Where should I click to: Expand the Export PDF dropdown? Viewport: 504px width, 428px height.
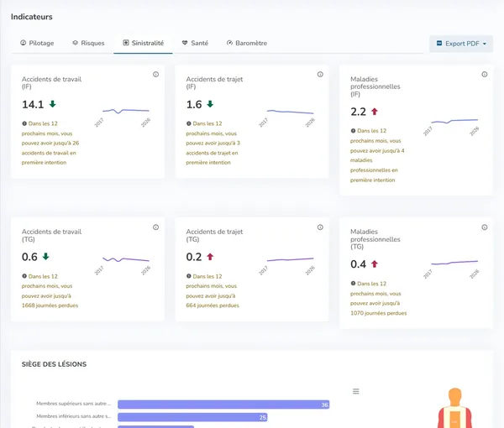click(x=461, y=44)
